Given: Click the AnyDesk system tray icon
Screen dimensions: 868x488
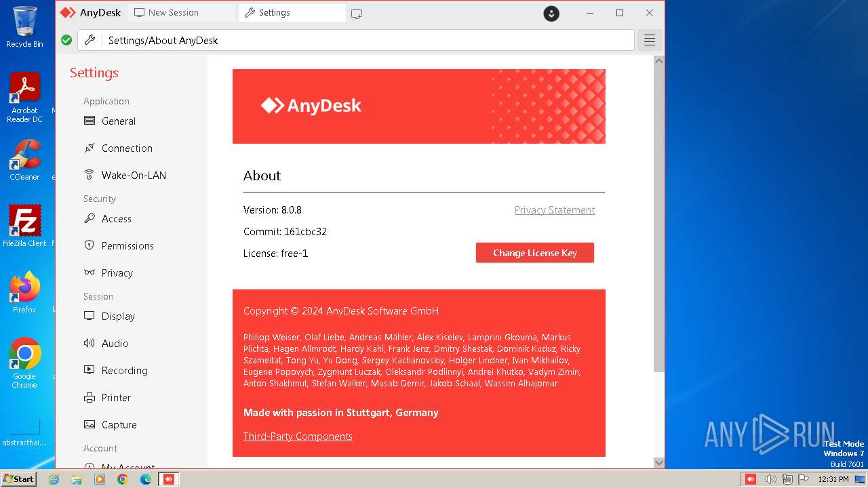Looking at the screenshot, I should click(x=751, y=479).
